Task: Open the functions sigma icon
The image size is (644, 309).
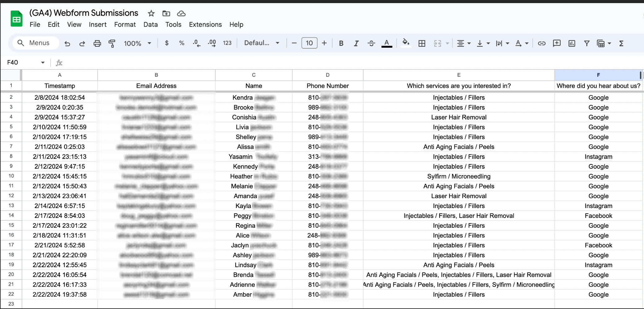Action: pyautogui.click(x=621, y=43)
